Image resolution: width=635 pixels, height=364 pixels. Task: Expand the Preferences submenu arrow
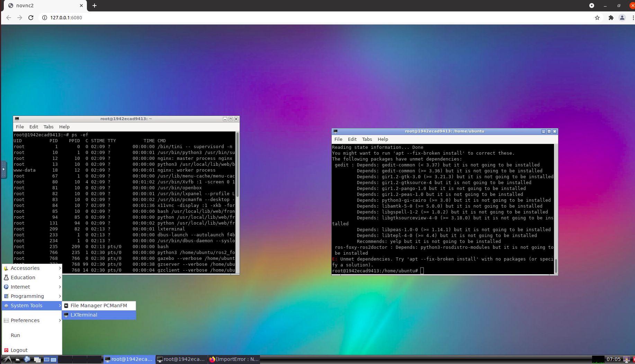tap(60, 320)
